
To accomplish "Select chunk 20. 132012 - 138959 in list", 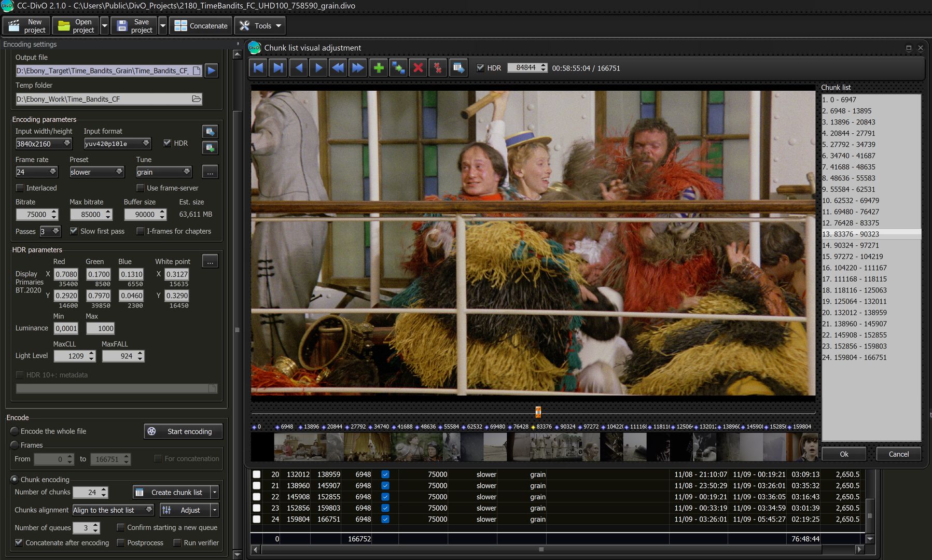I will point(871,312).
